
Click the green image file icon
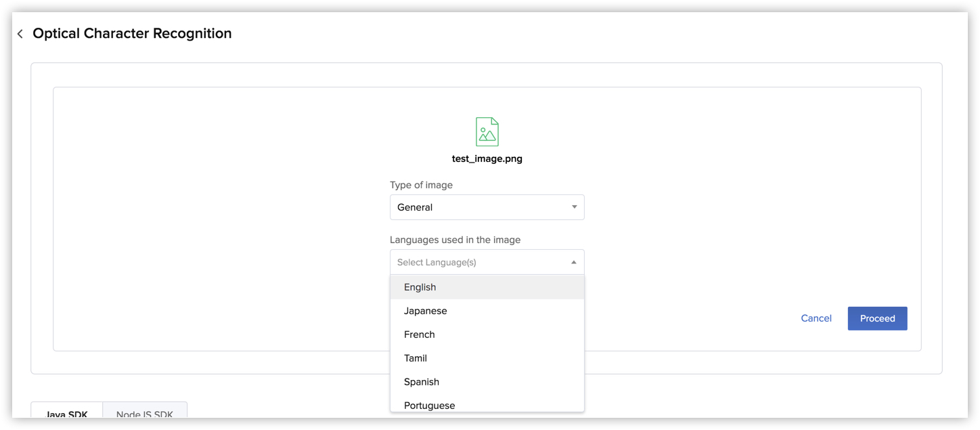487,131
